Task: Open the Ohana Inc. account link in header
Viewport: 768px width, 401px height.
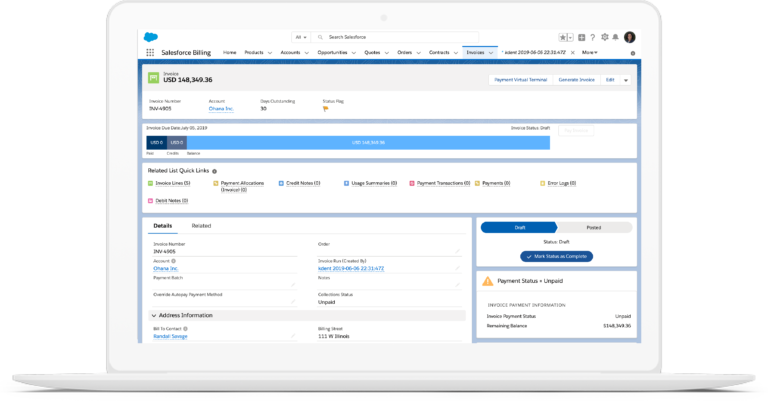Action: pyautogui.click(x=221, y=109)
